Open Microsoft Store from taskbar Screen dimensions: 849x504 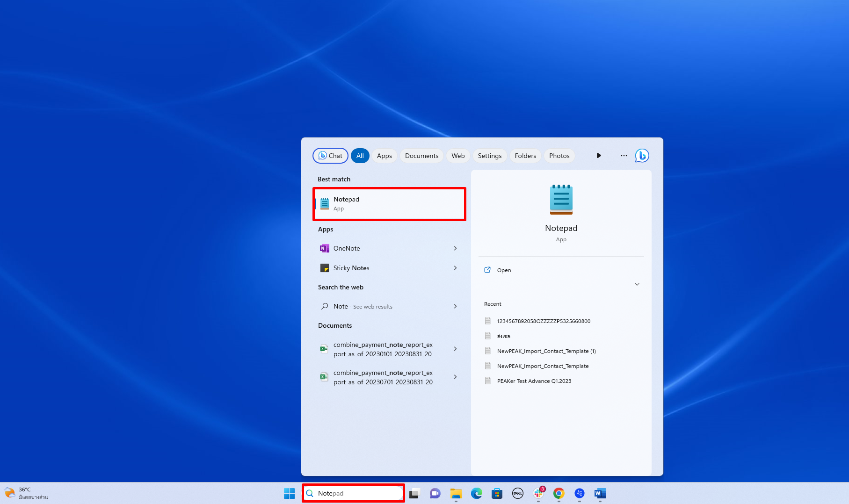tap(497, 493)
